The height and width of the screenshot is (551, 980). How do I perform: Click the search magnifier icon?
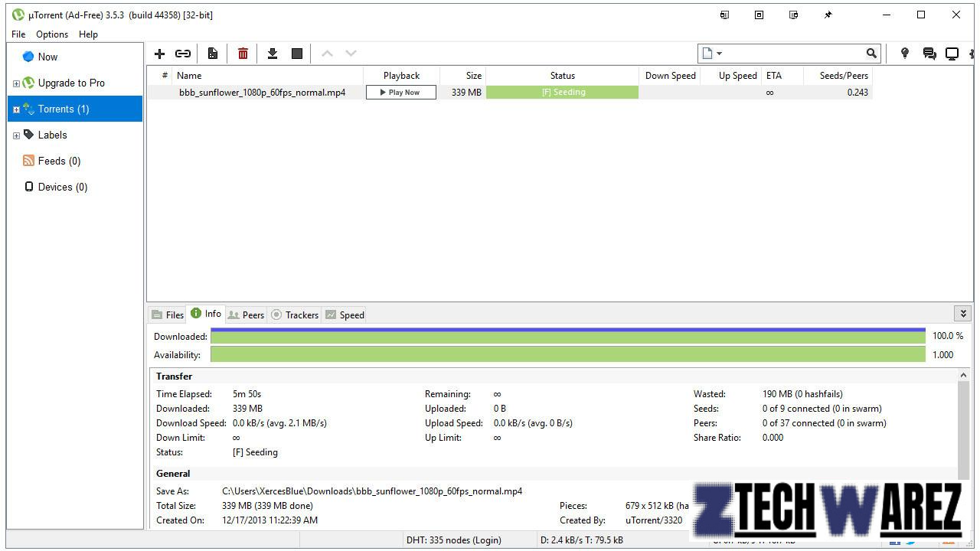(871, 54)
